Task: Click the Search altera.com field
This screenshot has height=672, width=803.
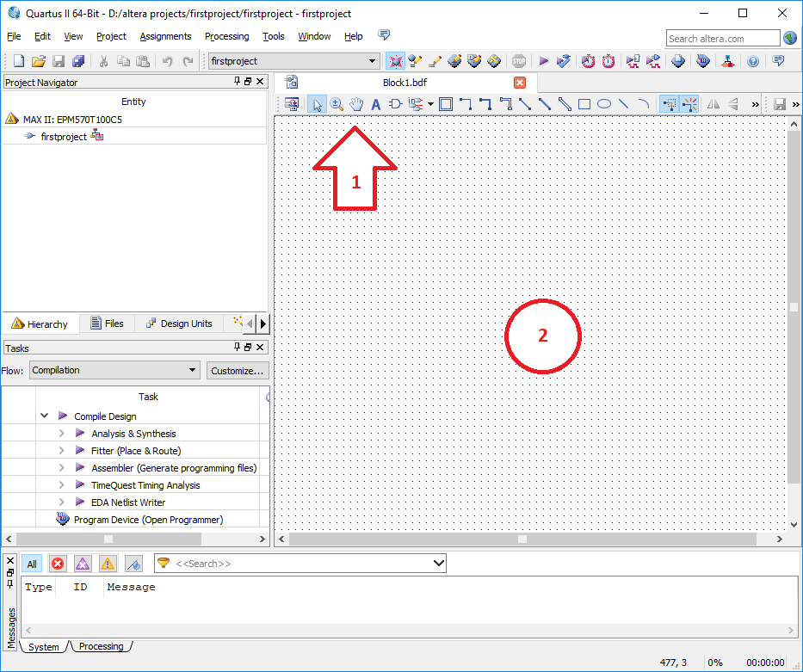Action: coord(723,39)
